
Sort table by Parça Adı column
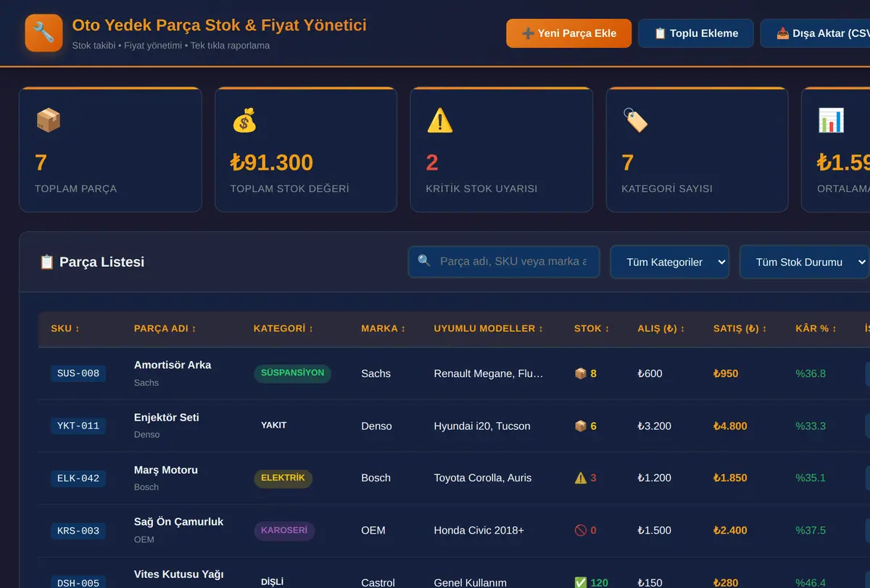(165, 328)
